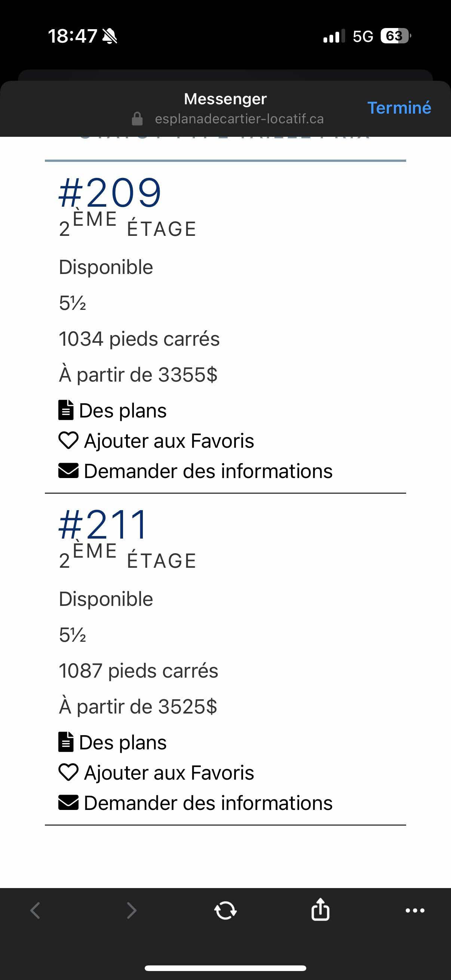Toggle the heart icon for unit 211
This screenshot has height=980, width=451.
pyautogui.click(x=68, y=772)
